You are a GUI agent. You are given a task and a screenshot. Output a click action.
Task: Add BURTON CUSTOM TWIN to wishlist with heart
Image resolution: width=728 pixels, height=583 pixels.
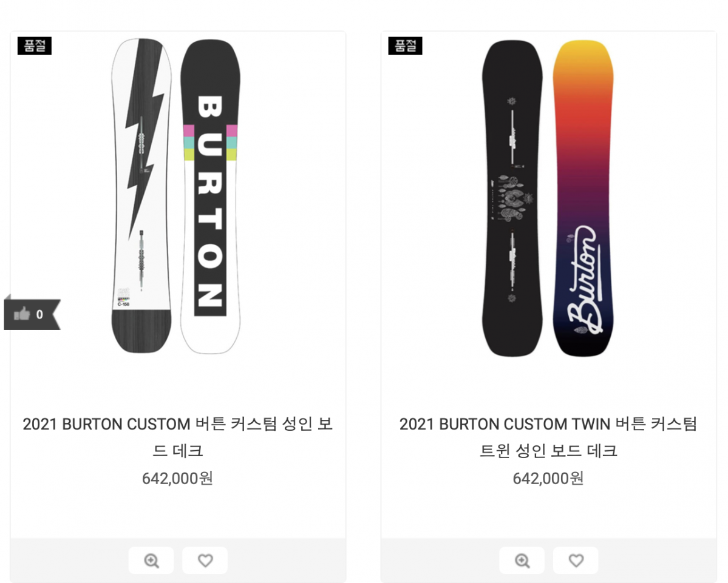point(576,561)
